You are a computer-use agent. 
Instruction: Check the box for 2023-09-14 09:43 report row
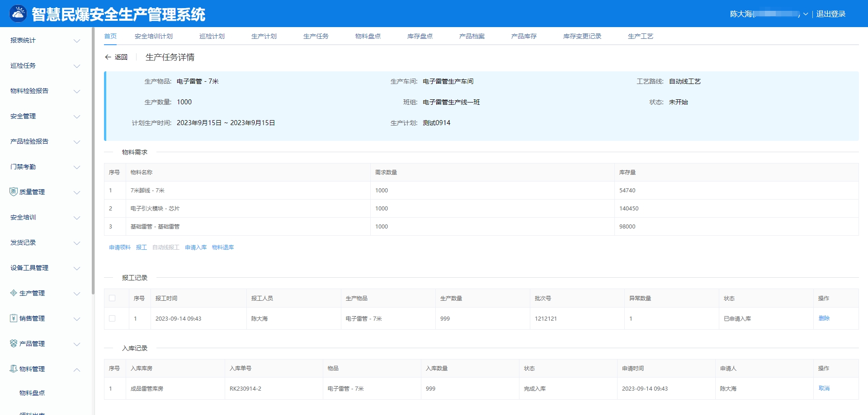112,318
